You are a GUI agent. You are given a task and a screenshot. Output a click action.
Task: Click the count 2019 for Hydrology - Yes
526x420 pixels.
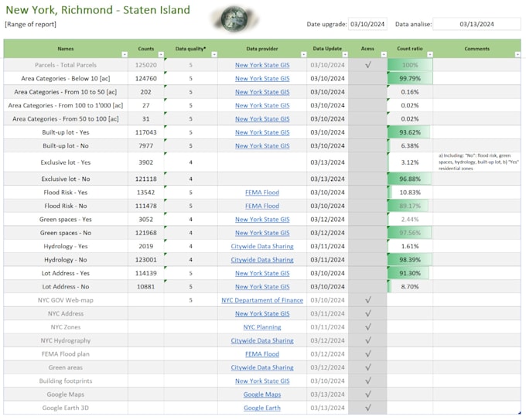point(146,246)
